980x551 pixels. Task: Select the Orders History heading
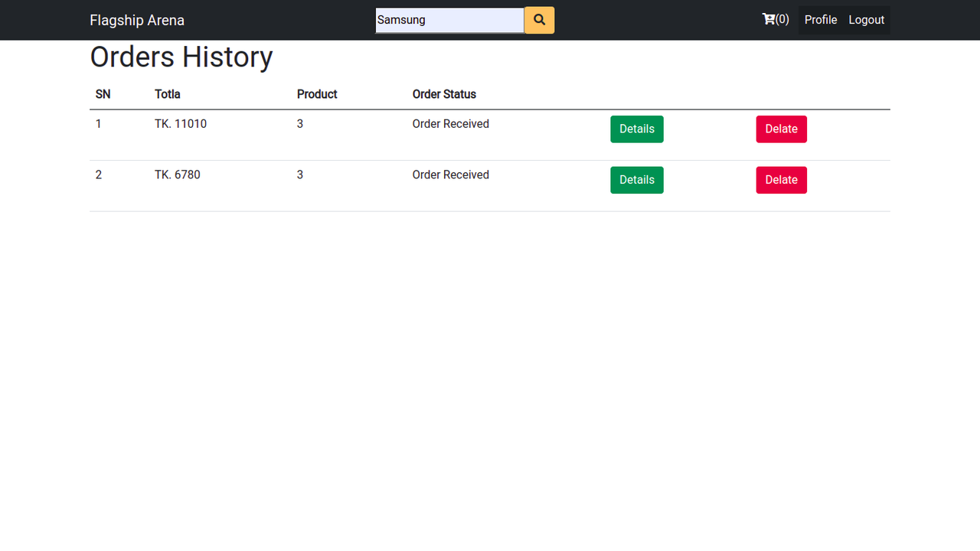pyautogui.click(x=181, y=57)
